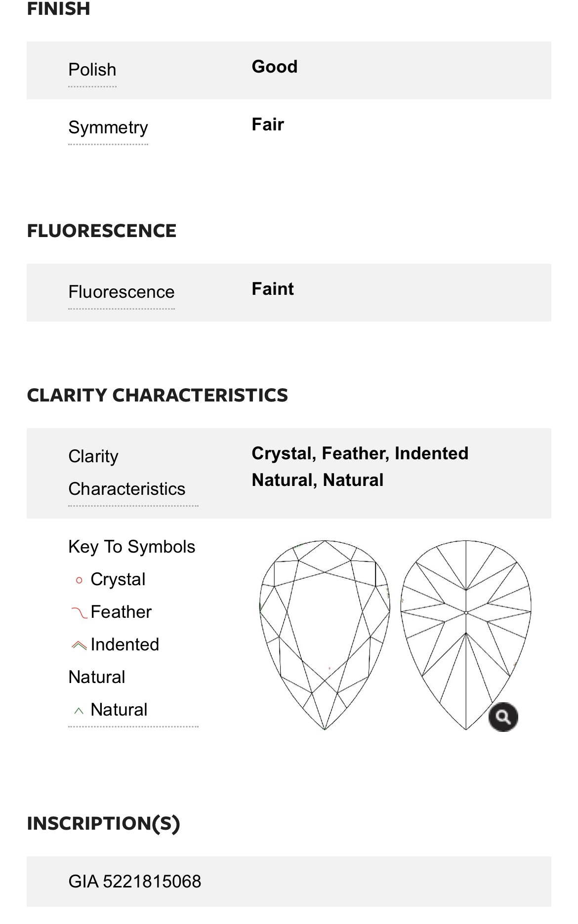The image size is (578, 924).
Task: Click the Indented Natural double-chevron symbol
Action: click(x=79, y=645)
